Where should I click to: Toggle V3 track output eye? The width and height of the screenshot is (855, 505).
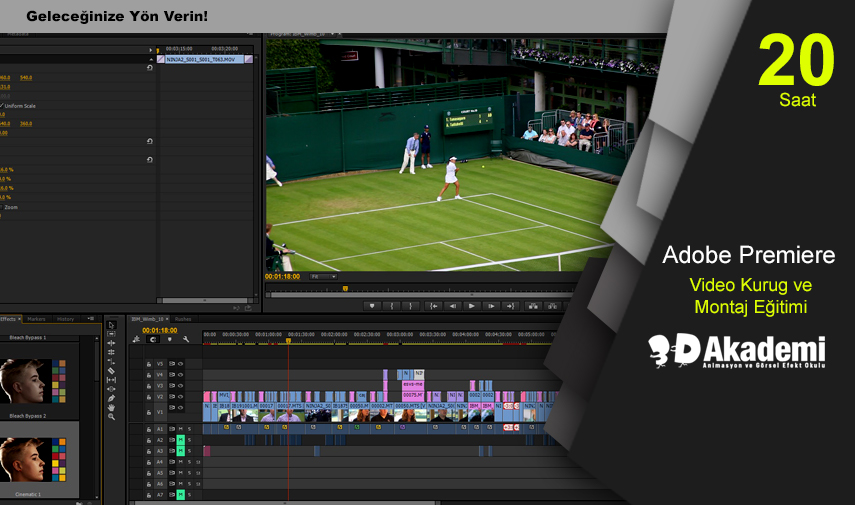pos(180,386)
